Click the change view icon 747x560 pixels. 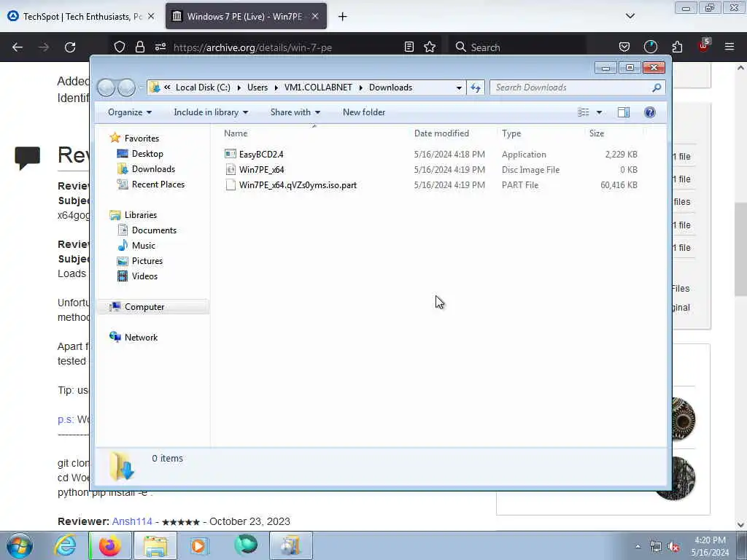[x=583, y=112]
